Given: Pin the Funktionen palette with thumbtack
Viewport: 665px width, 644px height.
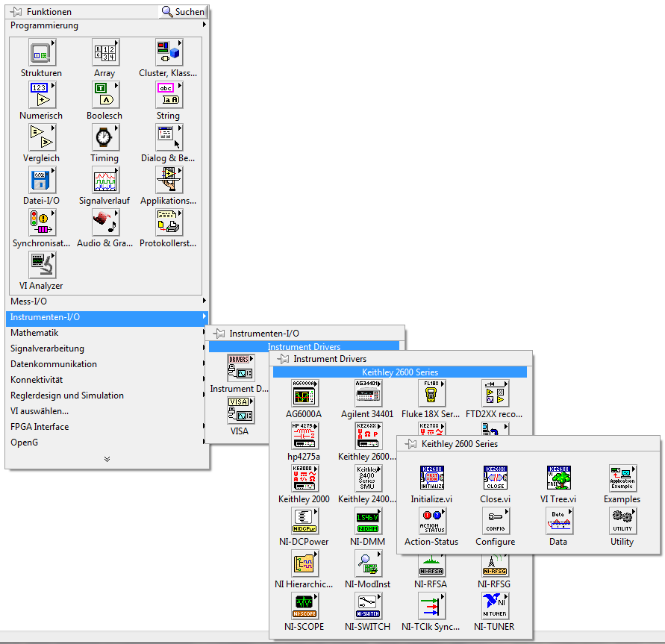Looking at the screenshot, I should pos(16,12).
